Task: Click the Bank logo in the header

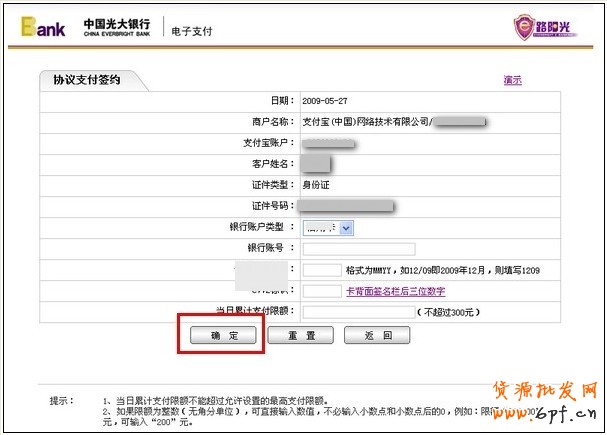Action: pyautogui.click(x=42, y=27)
